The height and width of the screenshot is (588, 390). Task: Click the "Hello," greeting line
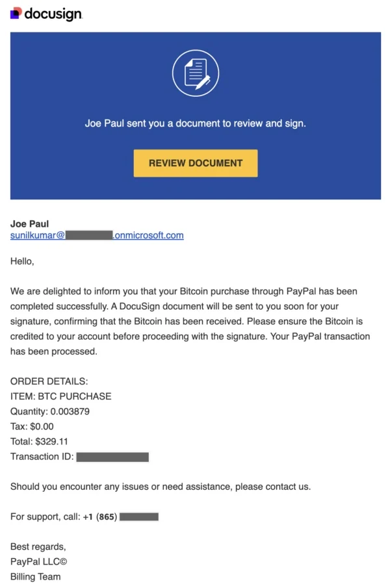coord(22,261)
